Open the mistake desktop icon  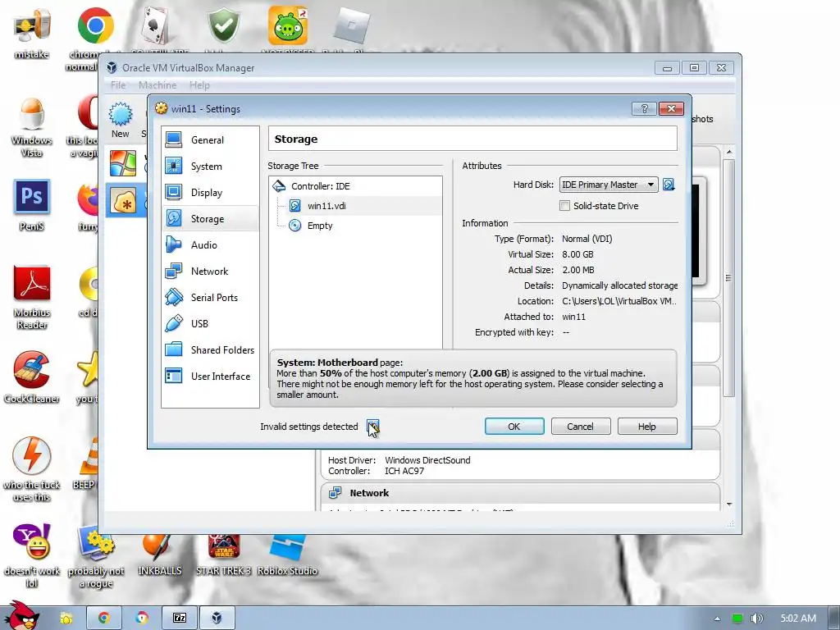tap(32, 33)
